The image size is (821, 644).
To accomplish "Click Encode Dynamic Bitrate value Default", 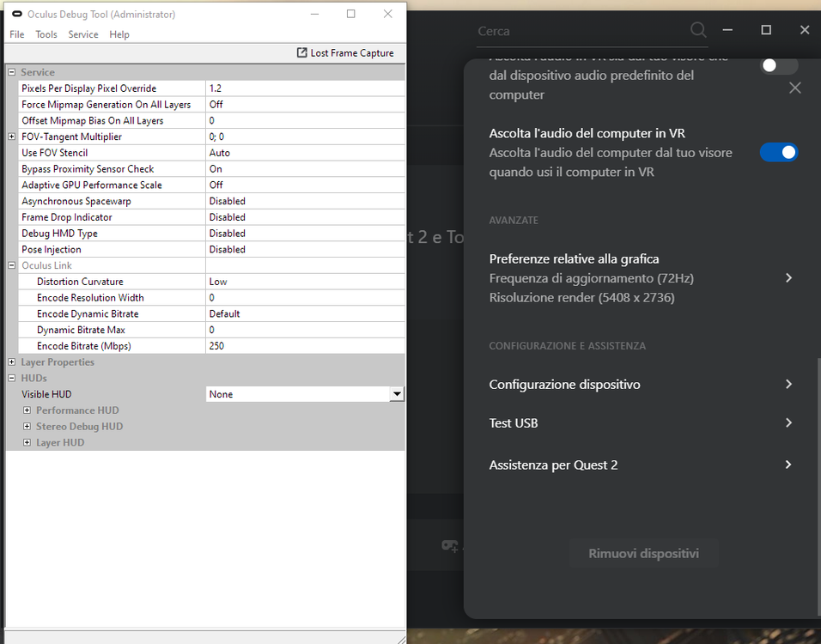I will pos(305,313).
